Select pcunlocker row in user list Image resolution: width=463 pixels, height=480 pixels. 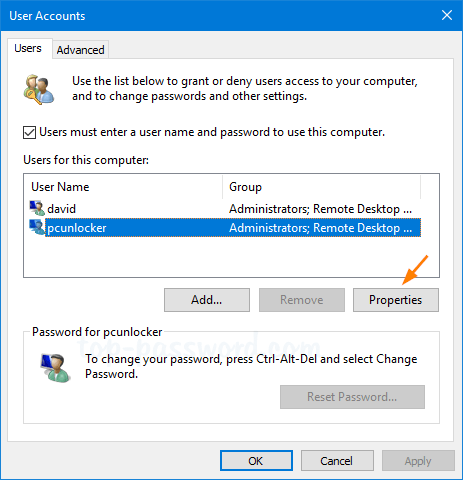pos(225,228)
